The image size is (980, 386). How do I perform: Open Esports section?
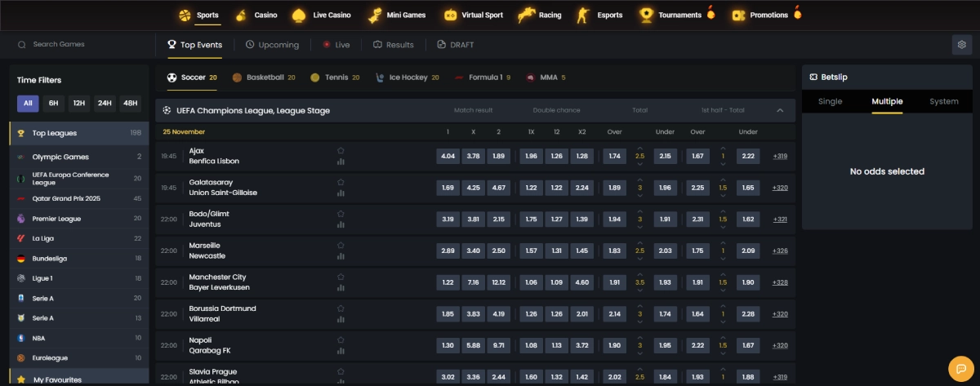[599, 15]
